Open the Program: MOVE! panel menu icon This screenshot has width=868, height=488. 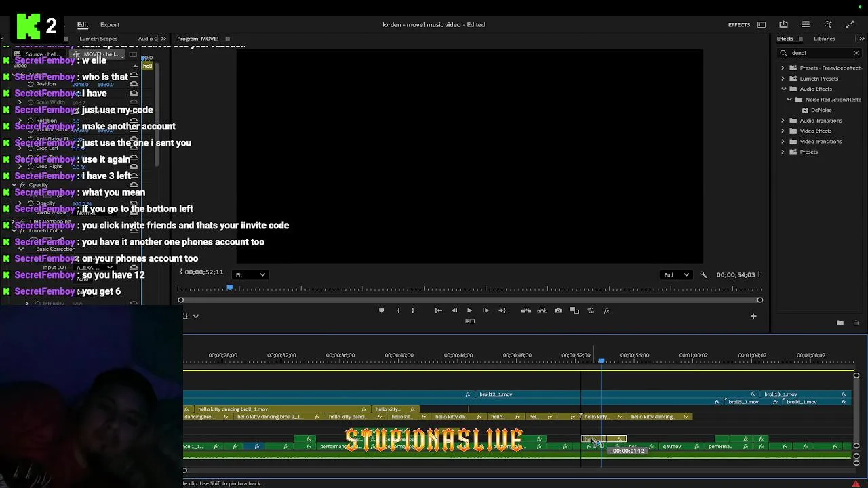(x=227, y=39)
